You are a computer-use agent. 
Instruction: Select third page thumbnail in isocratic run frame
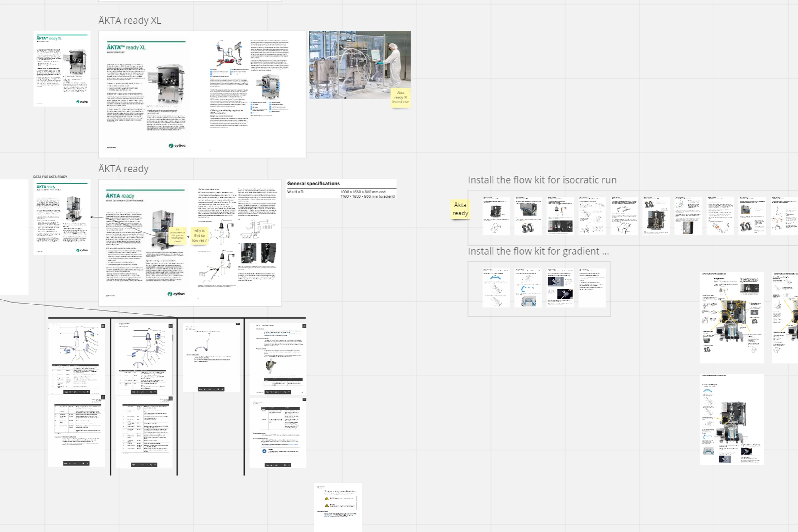click(560, 216)
